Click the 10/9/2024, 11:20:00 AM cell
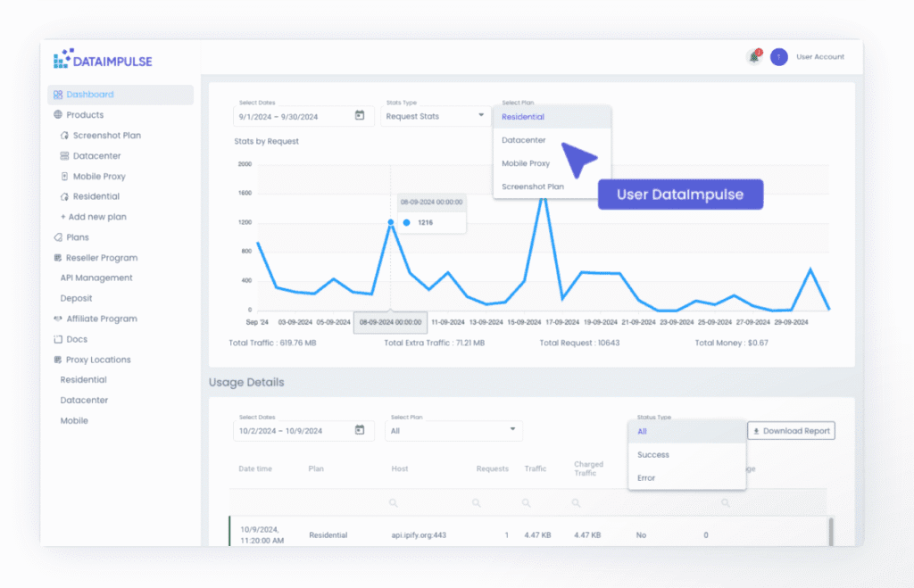This screenshot has width=914, height=588. [262, 535]
